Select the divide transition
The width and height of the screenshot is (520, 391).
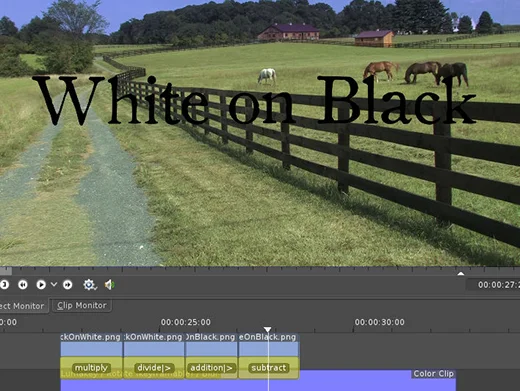pyautogui.click(x=154, y=368)
